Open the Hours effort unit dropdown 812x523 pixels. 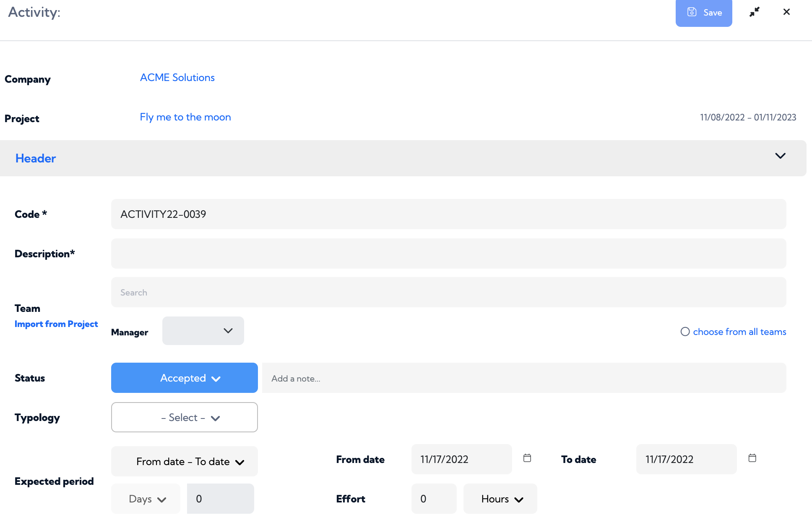click(x=500, y=499)
